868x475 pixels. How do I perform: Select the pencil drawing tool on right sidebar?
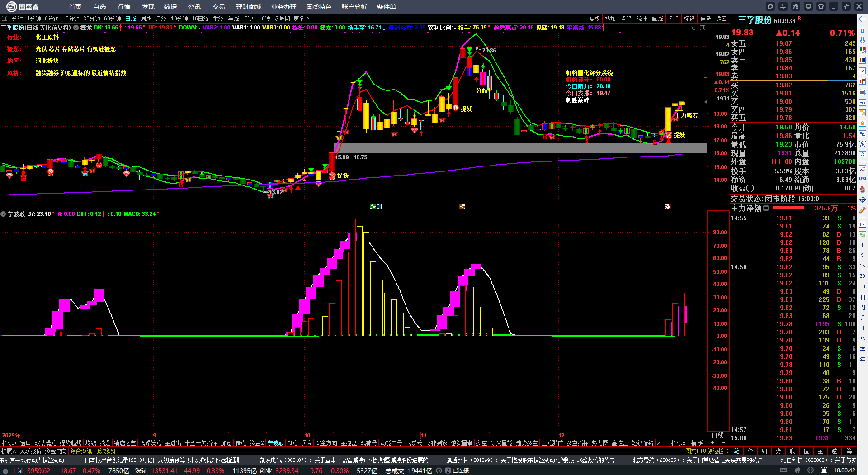pyautogui.click(x=863, y=210)
